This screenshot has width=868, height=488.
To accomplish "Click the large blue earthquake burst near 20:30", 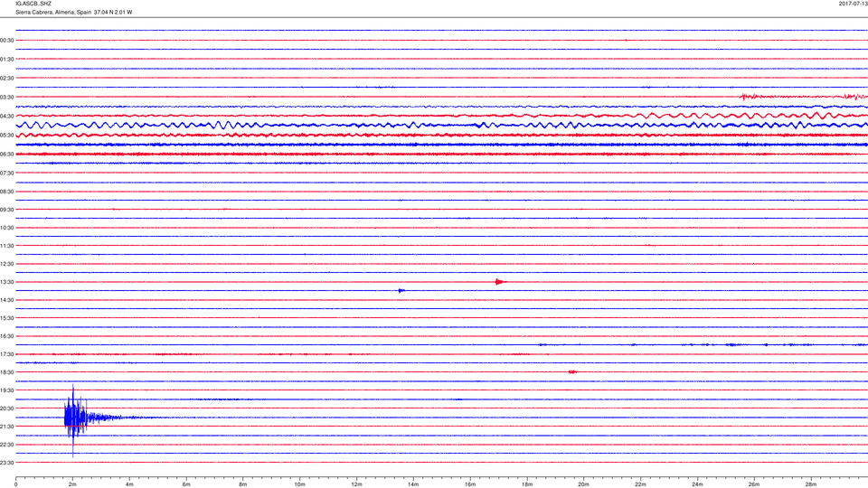I will (78, 418).
